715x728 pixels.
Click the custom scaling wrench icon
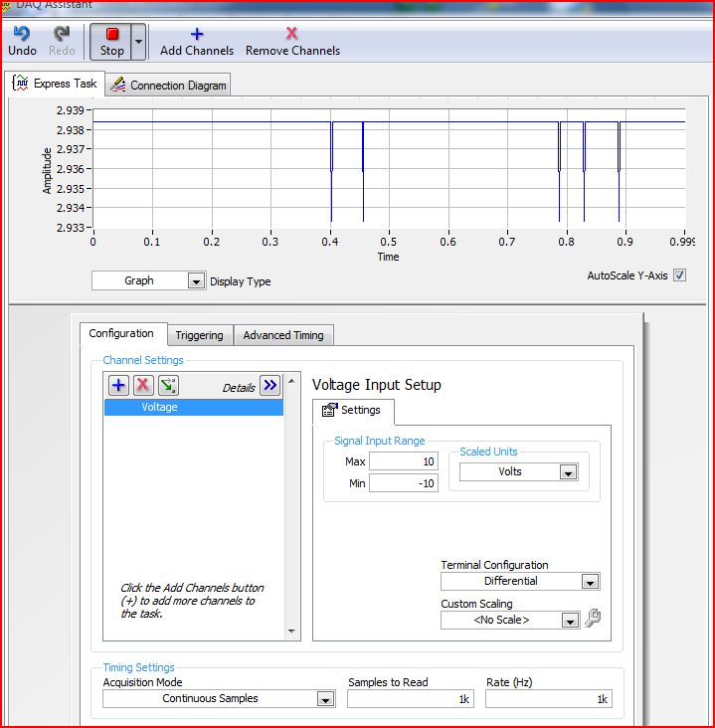(593, 619)
